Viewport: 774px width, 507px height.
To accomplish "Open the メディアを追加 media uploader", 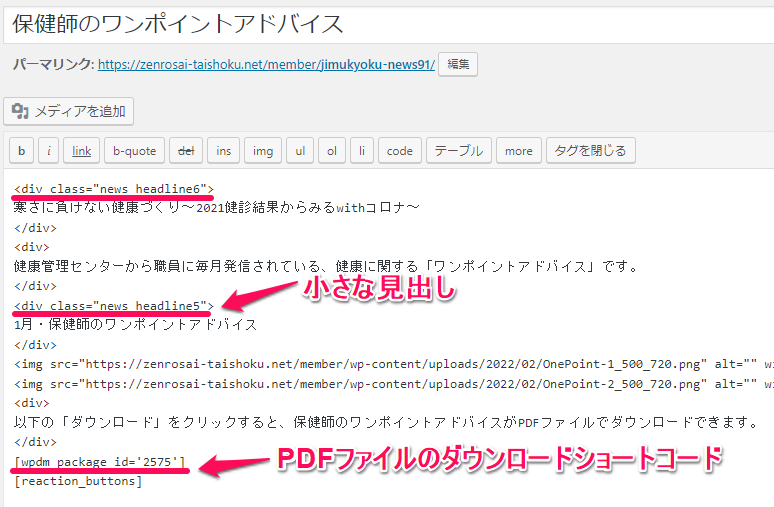I will pyautogui.click(x=68, y=111).
